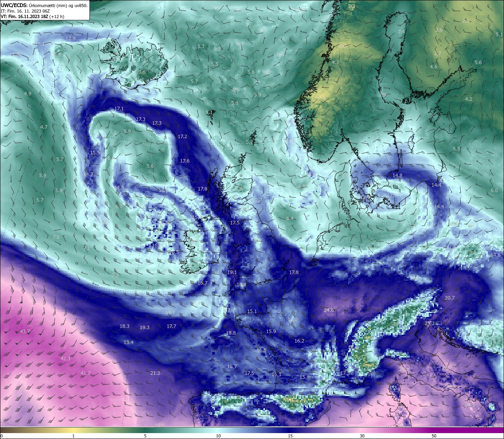Click the 15 tick on the color scale
The height and width of the screenshot is (439, 504).
click(290, 436)
